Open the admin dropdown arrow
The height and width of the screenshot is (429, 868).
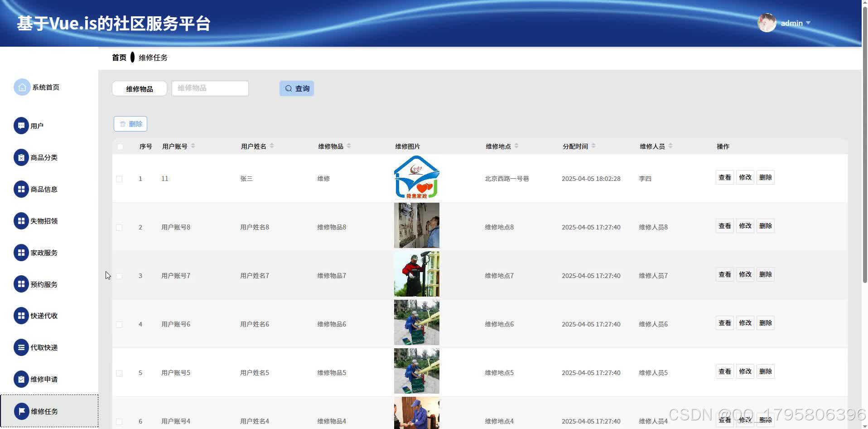808,23
